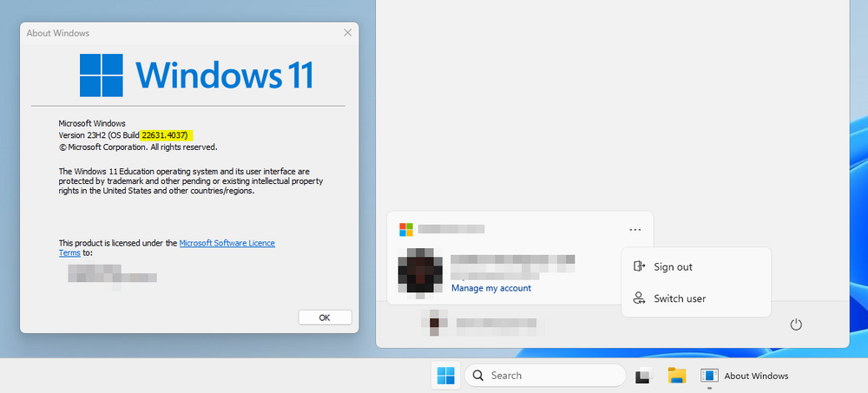This screenshot has width=868, height=393.
Task: Click the Windows Start button in taskbar
Action: (445, 376)
